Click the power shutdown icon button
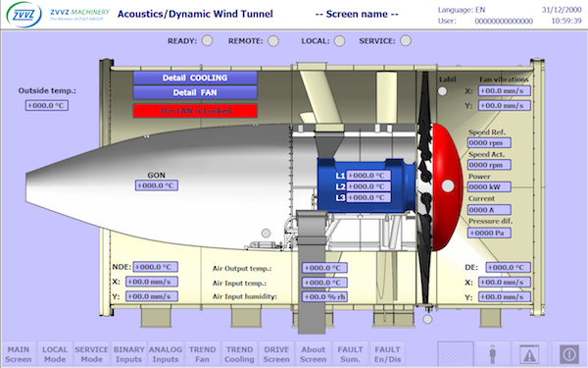Viewport: 588px width, 368px height. pos(568,354)
